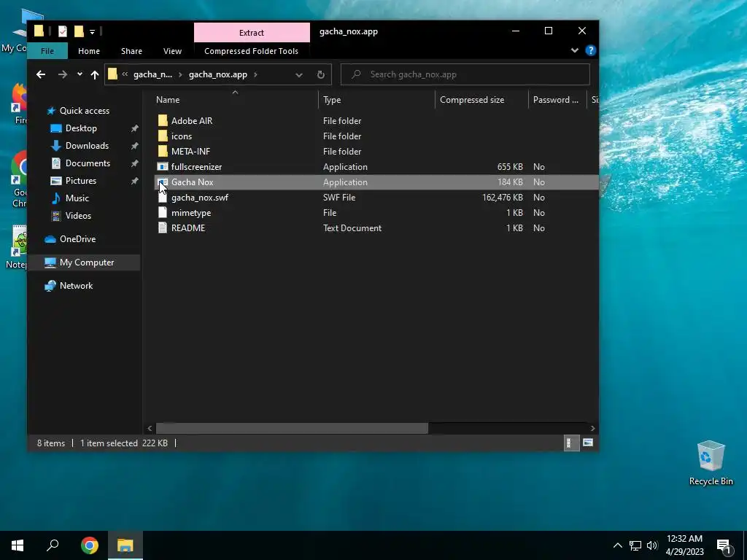Click the Properties quick access toolbar icon
747x560 pixels.
[x=63, y=31]
